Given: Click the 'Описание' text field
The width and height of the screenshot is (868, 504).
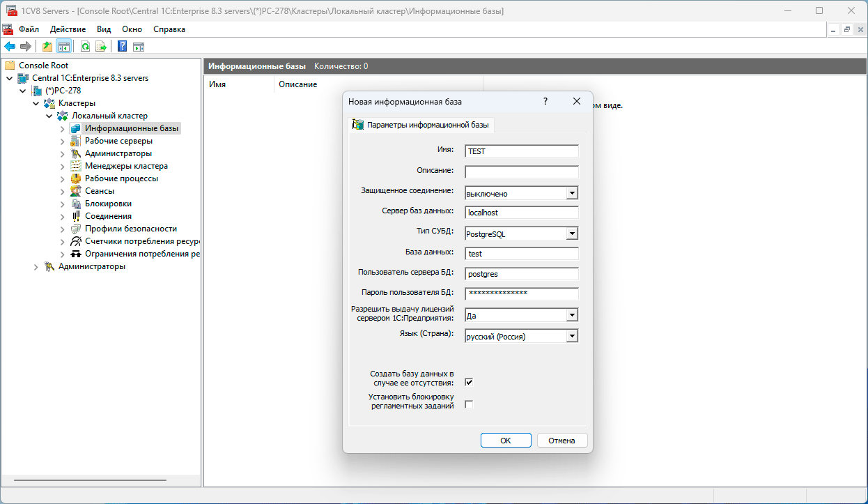Looking at the screenshot, I should coord(521,171).
